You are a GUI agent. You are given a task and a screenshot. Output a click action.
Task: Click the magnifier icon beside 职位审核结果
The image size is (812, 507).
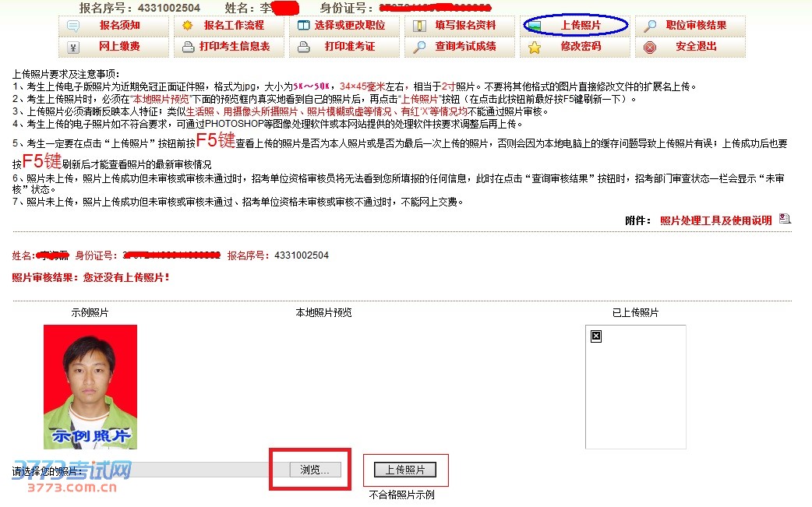(650, 26)
